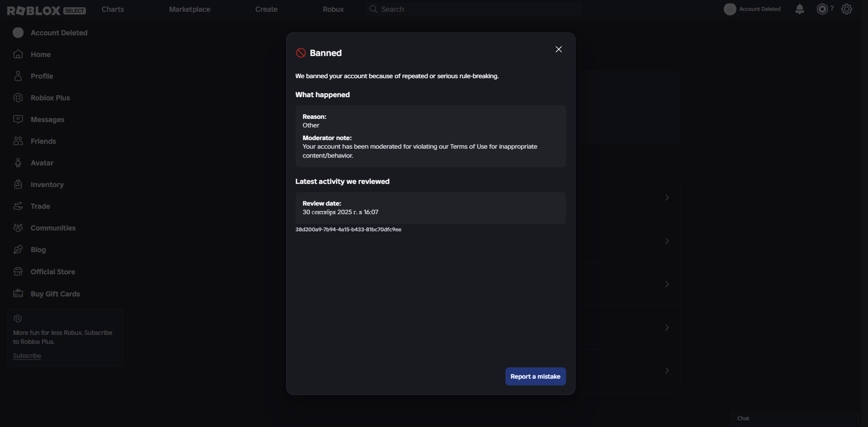Viewport: 868px width, 427px height.
Task: Go to Home in sidebar
Action: point(41,54)
